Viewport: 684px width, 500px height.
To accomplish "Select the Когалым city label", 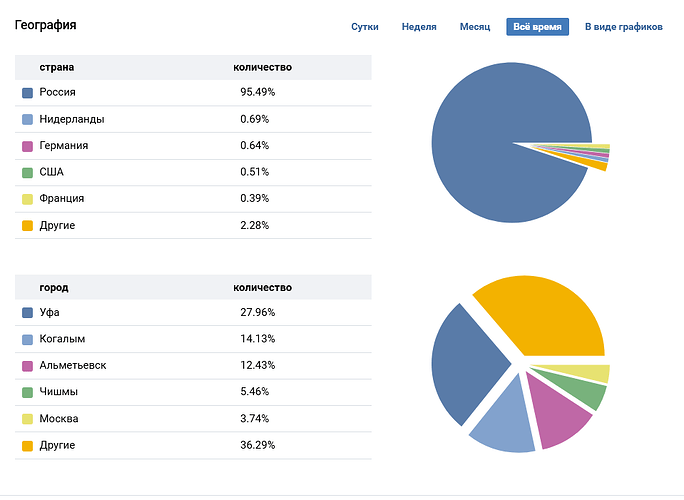I will click(62, 339).
